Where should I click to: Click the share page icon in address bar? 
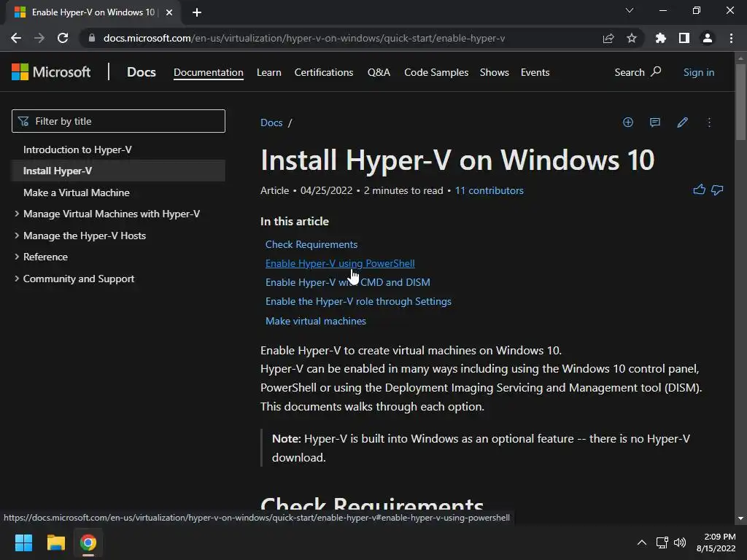click(608, 38)
